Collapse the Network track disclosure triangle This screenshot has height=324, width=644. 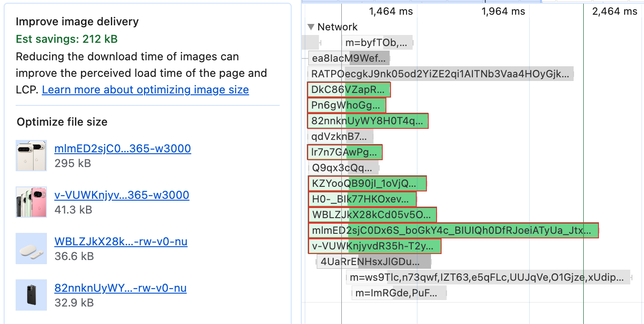(x=311, y=27)
